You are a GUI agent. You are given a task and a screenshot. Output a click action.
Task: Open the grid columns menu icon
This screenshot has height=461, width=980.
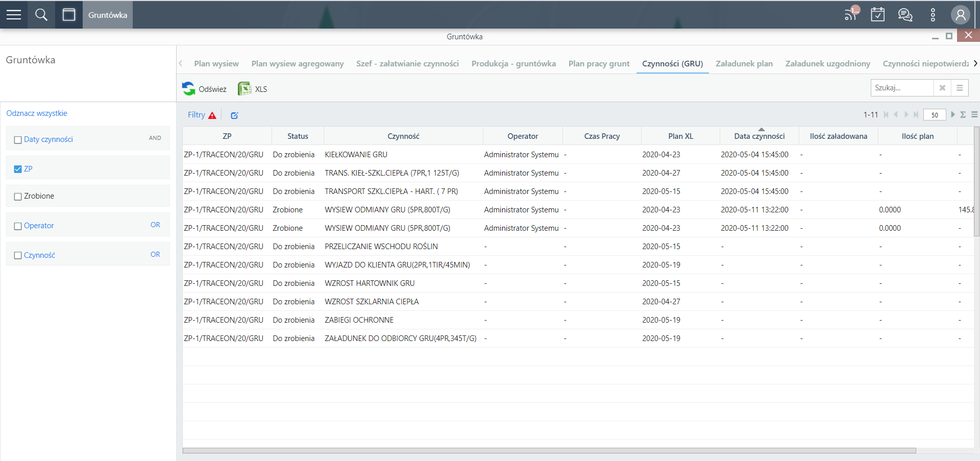[974, 115]
